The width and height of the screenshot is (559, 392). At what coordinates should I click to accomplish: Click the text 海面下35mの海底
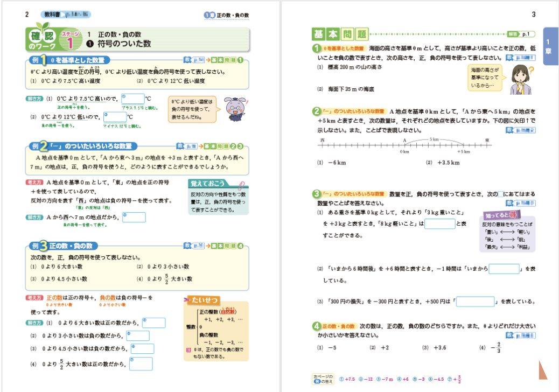[351, 89]
